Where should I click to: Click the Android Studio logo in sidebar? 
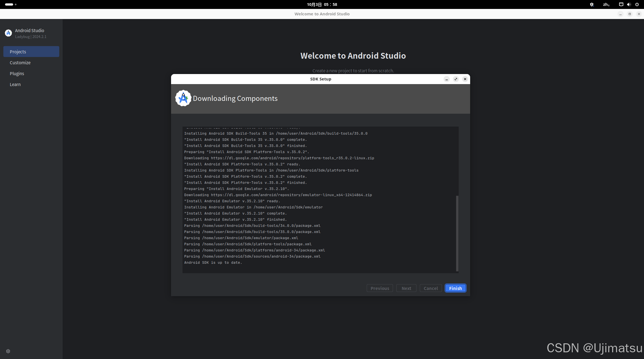[x=8, y=33]
